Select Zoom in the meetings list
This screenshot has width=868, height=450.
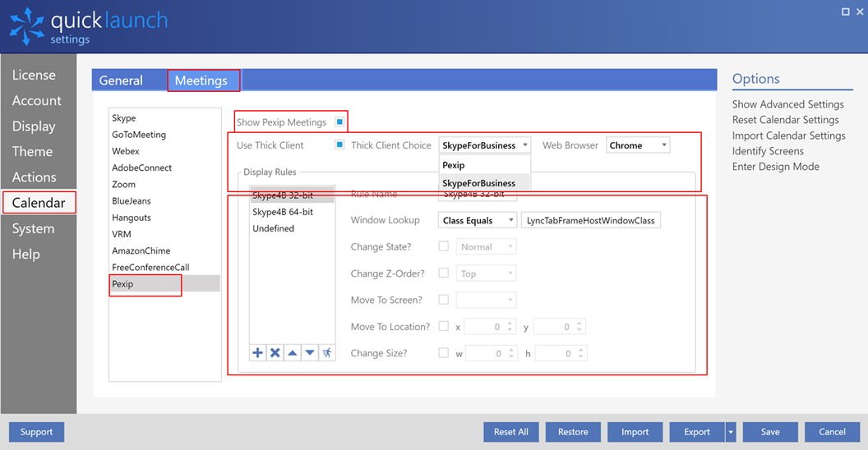click(x=165, y=184)
